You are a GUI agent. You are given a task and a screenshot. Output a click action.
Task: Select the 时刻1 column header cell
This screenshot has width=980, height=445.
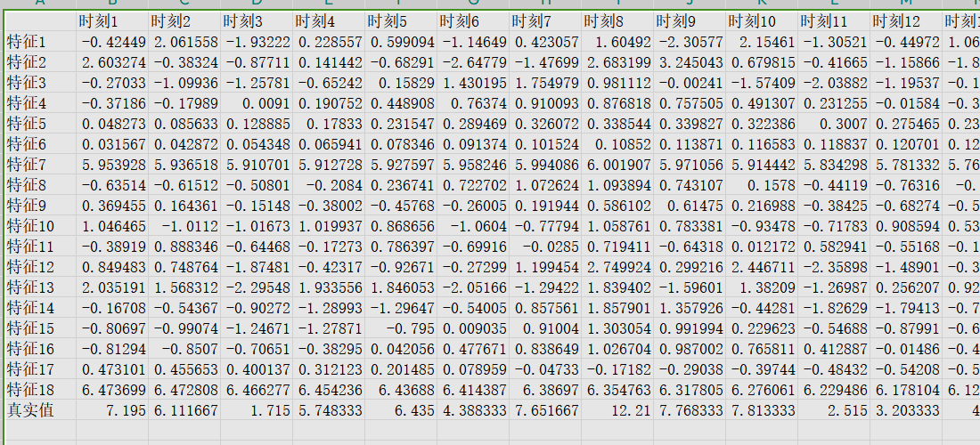coord(112,22)
